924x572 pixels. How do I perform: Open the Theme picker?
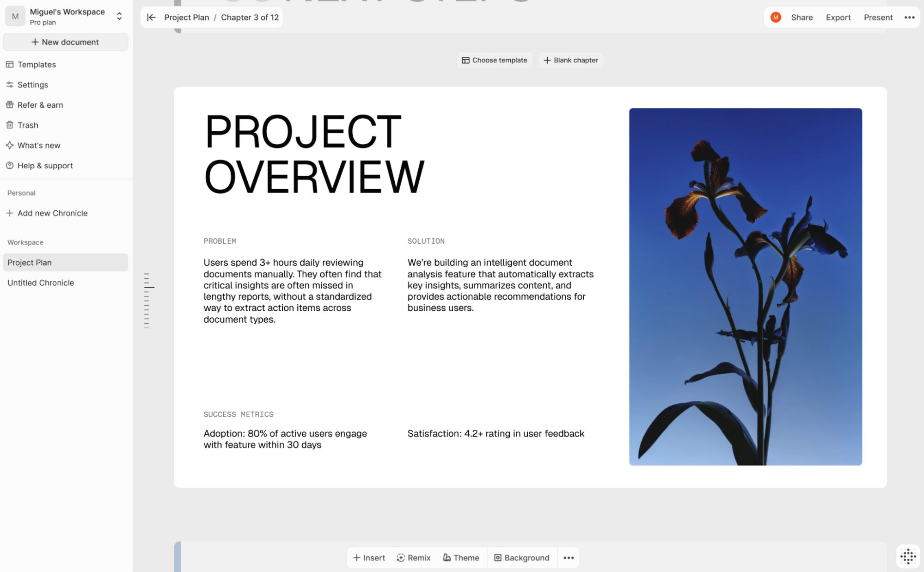pyautogui.click(x=461, y=557)
